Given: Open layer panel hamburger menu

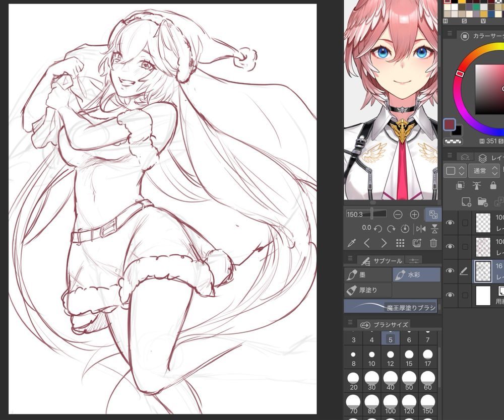Looking at the screenshot, I should click(x=450, y=155).
